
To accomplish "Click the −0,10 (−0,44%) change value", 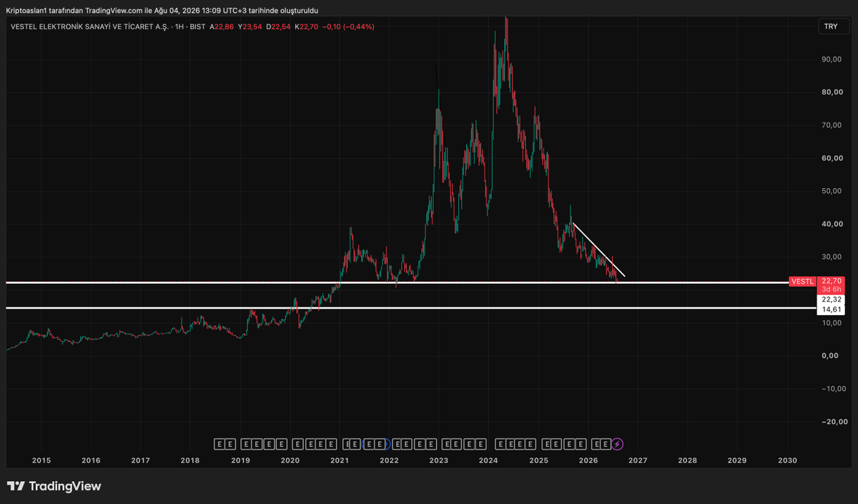I will pyautogui.click(x=347, y=26).
